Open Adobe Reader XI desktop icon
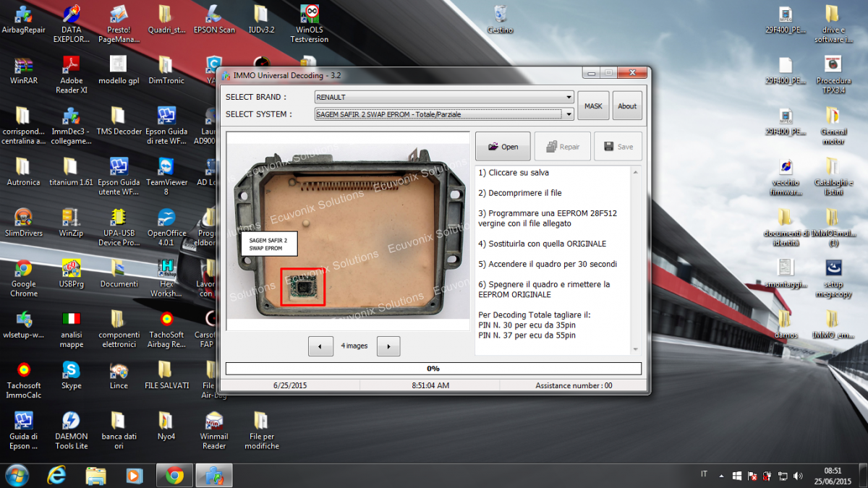The image size is (868, 488). (x=71, y=74)
